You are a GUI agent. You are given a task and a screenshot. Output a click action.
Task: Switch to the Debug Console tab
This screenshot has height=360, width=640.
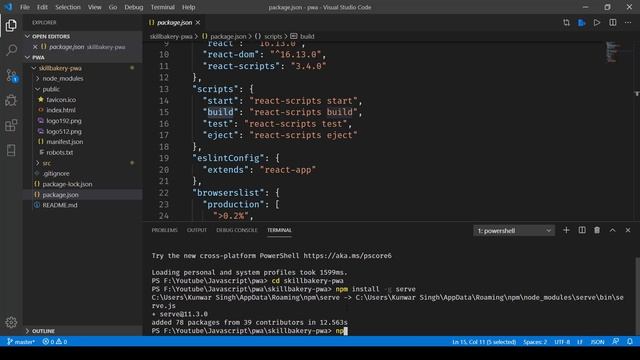coord(237,230)
